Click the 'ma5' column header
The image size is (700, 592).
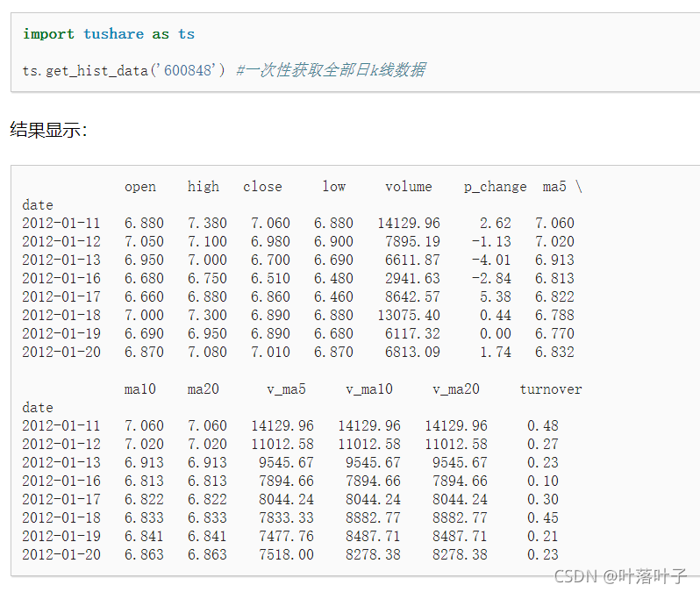554,186
